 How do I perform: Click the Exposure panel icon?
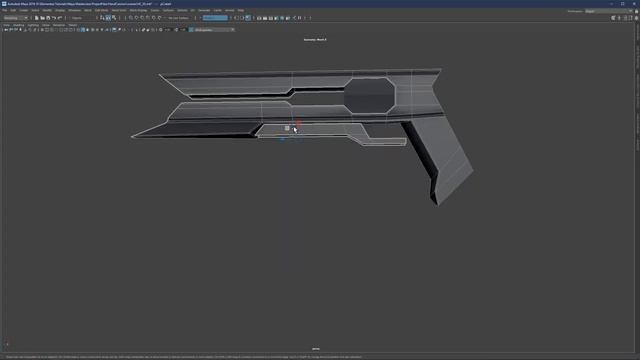tap(160, 30)
